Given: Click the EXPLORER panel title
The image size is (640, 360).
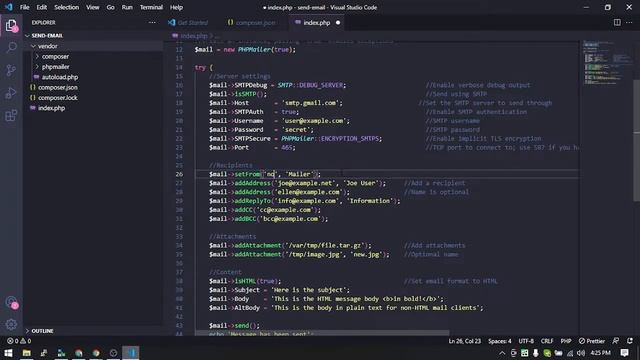Looking at the screenshot, I should coord(44,22).
